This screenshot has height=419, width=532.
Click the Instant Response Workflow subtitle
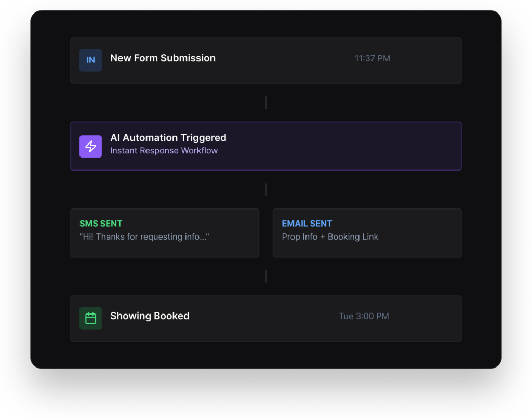click(x=164, y=151)
